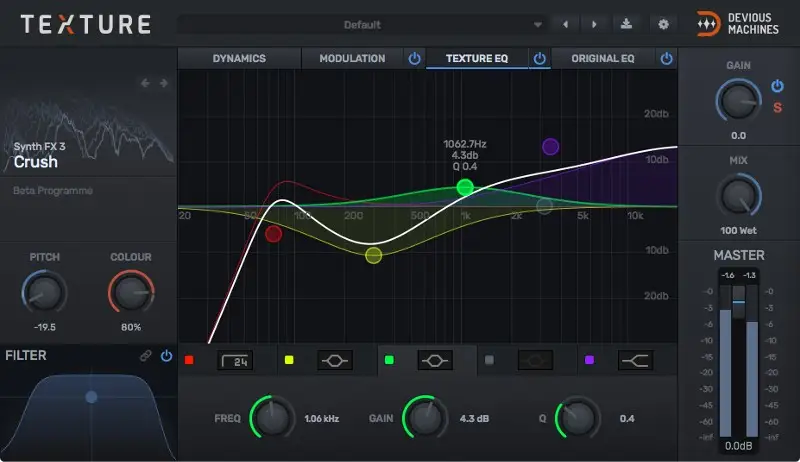The image size is (800, 462).
Task: Go to the next preset arrow
Action: (x=594, y=24)
